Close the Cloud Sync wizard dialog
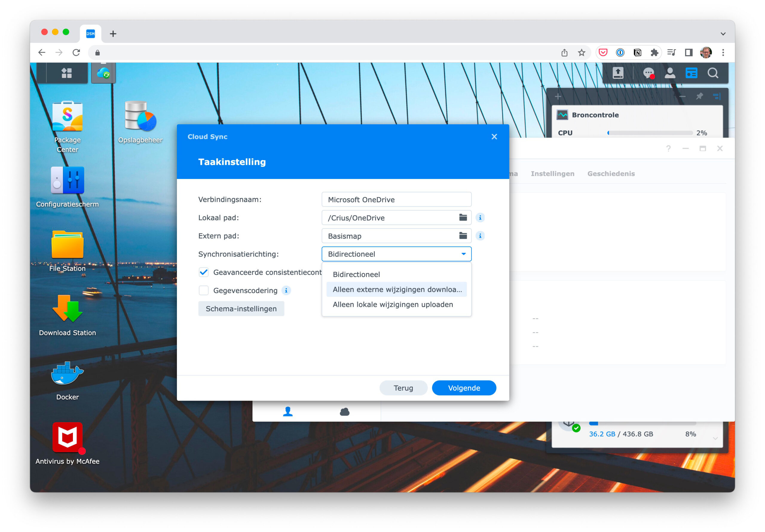Viewport: 765px width, 532px height. (494, 137)
